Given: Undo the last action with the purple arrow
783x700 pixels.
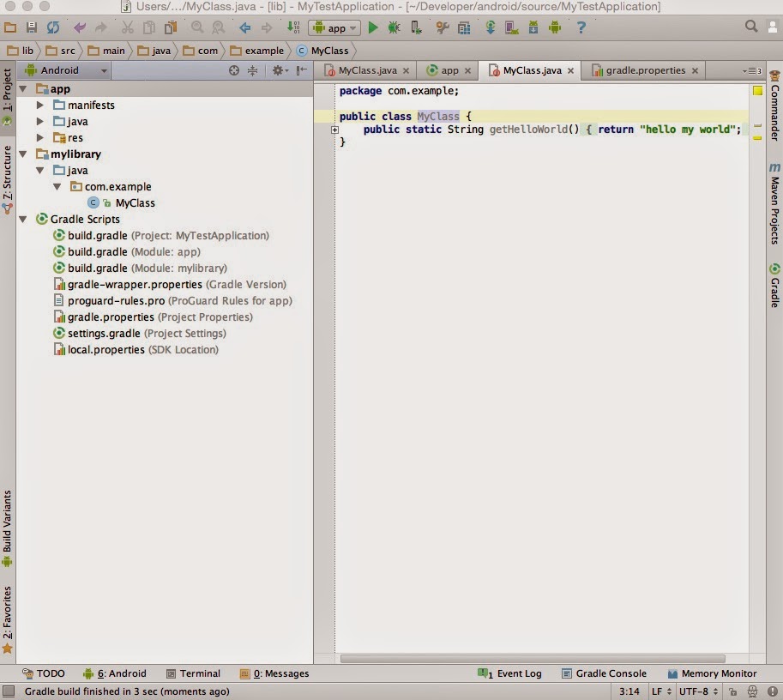Looking at the screenshot, I should [80, 27].
